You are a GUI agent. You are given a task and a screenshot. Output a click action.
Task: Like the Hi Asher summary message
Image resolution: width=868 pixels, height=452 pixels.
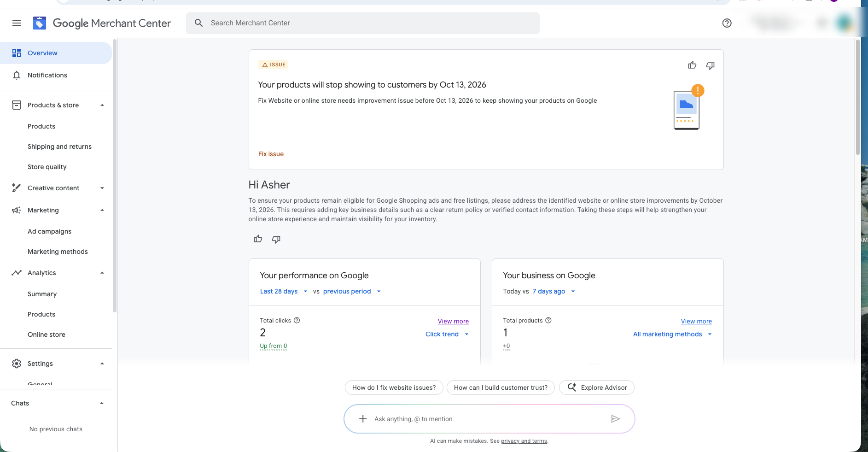click(x=258, y=239)
